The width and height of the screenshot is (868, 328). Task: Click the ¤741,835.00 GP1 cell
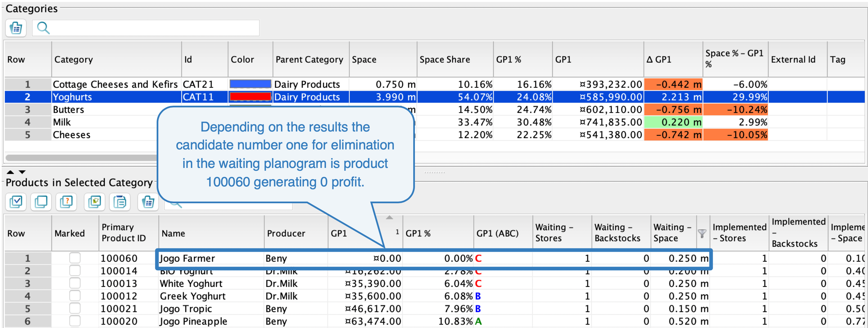coord(598,122)
